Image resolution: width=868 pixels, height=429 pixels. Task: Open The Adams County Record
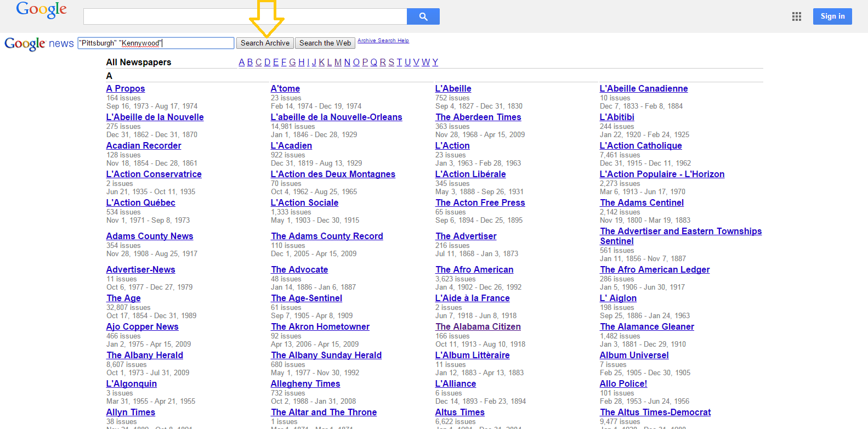327,236
